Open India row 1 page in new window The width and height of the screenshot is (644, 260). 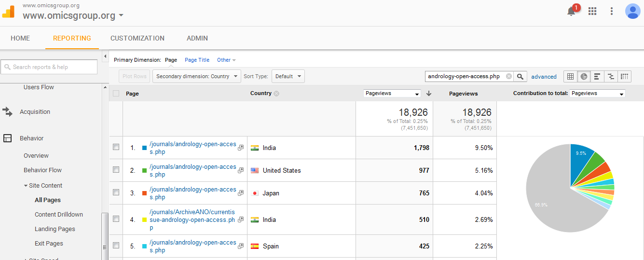coord(241,148)
